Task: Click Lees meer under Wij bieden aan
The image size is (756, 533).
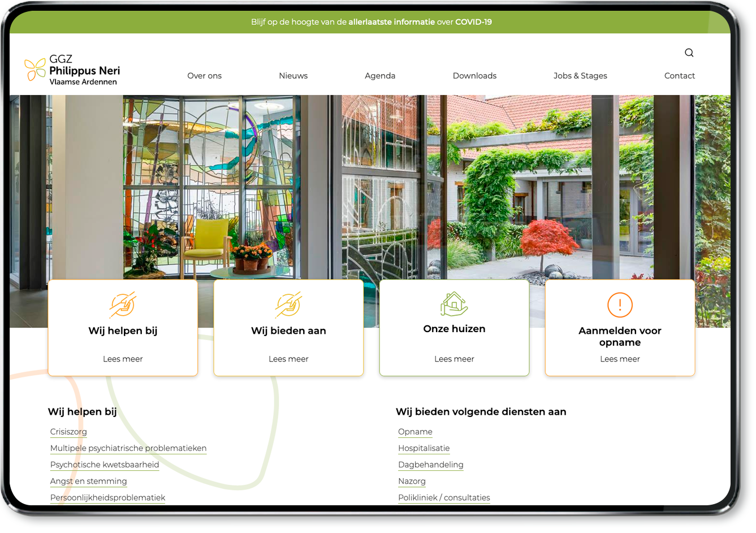Action: (x=288, y=359)
